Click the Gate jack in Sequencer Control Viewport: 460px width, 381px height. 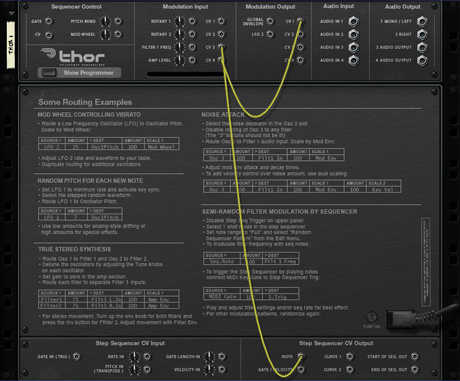(49, 21)
